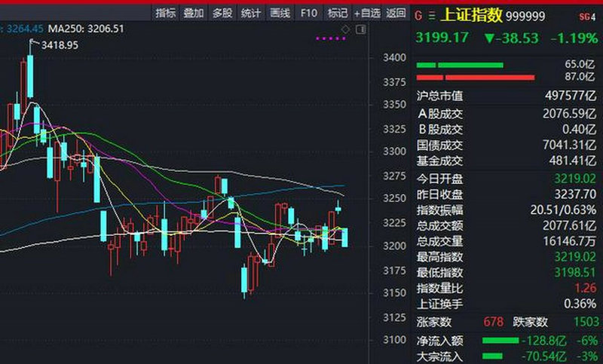The width and height of the screenshot is (603, 364).
Task: Select the 多股 multi-stock view
Action: [222, 13]
